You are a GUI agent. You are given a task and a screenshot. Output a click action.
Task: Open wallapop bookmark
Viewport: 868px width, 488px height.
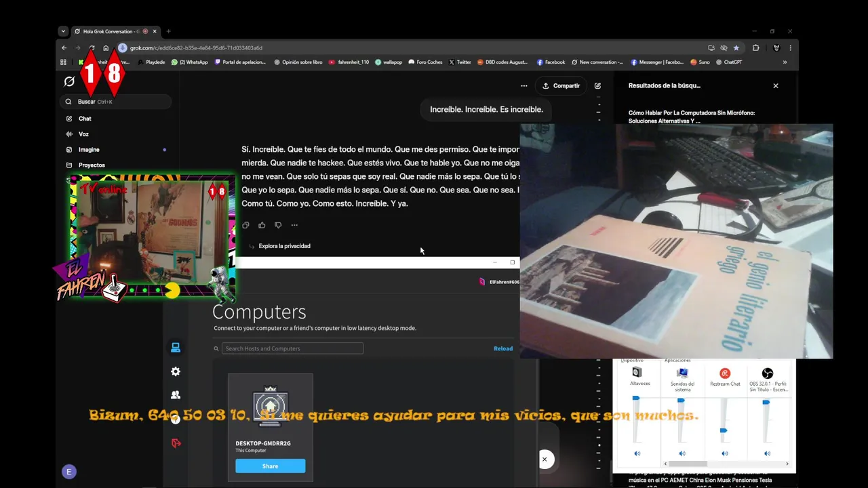[x=388, y=62]
